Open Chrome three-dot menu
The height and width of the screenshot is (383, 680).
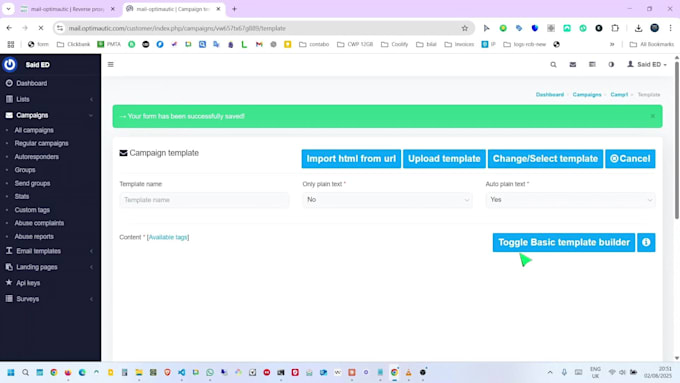click(670, 28)
